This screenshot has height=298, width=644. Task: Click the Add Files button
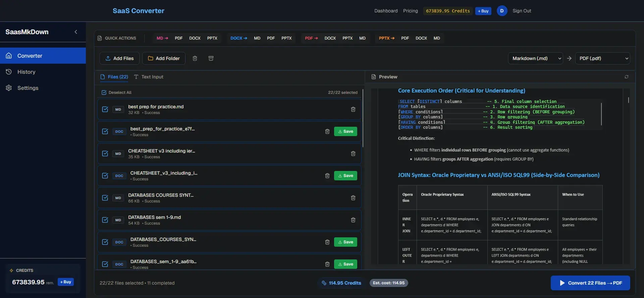[x=119, y=58]
